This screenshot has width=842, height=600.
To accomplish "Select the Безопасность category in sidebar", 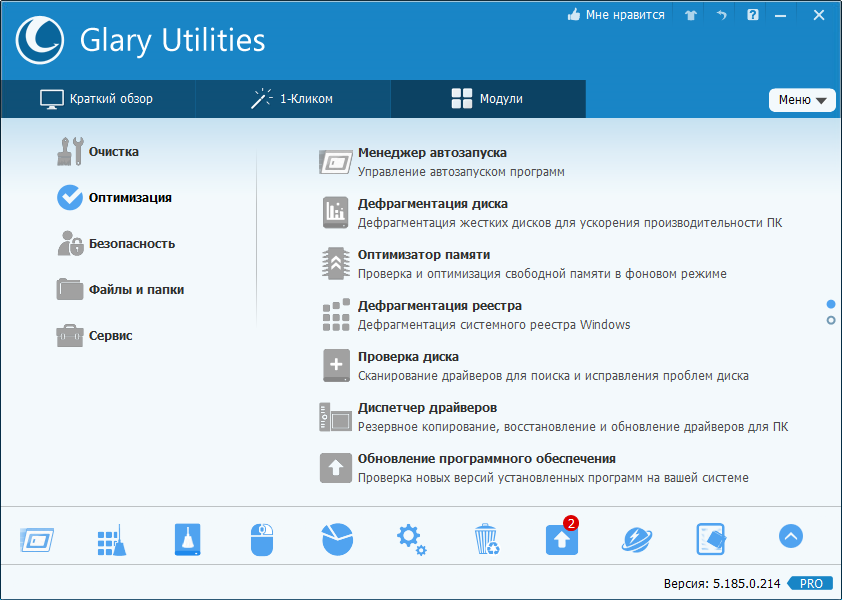I will (x=130, y=243).
